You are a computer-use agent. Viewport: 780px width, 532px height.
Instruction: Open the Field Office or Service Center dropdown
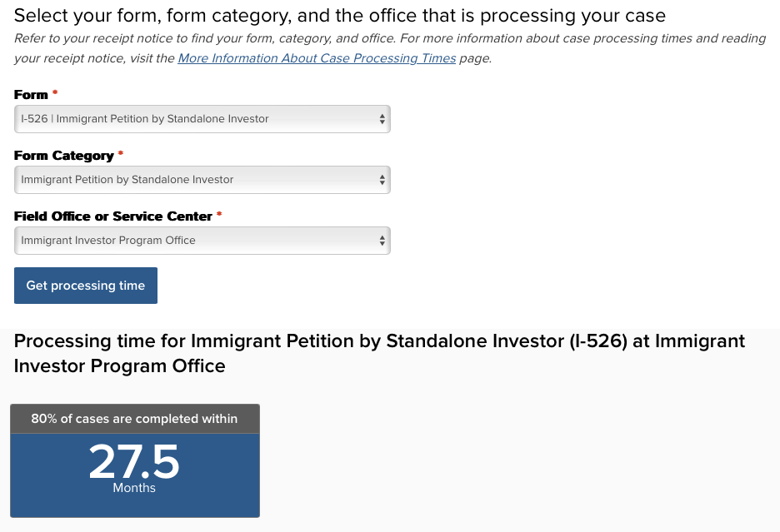pyautogui.click(x=202, y=241)
